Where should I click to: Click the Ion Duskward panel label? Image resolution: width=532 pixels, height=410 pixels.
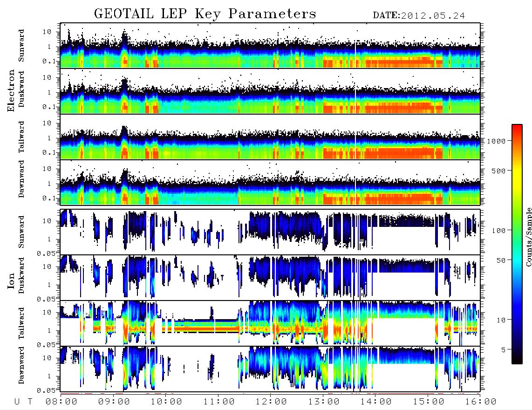coord(21,276)
